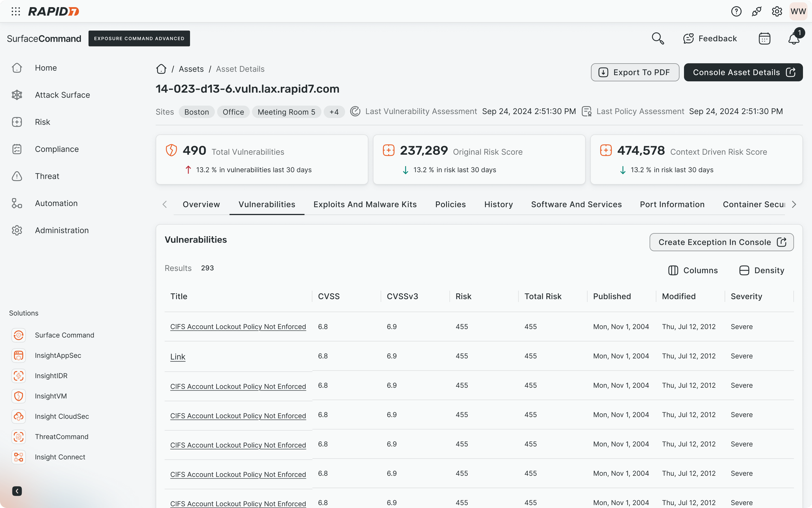Screen dimensions: 812x508
Task: Open the calendar icon in header
Action: tap(764, 39)
